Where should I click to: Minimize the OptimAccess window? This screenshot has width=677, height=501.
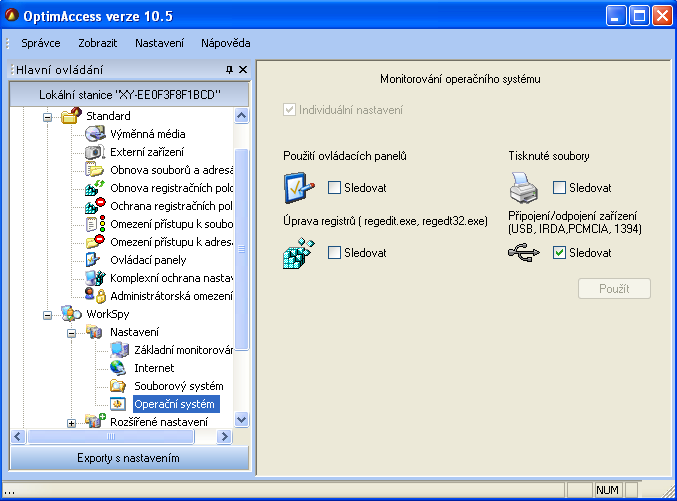(x=616, y=16)
